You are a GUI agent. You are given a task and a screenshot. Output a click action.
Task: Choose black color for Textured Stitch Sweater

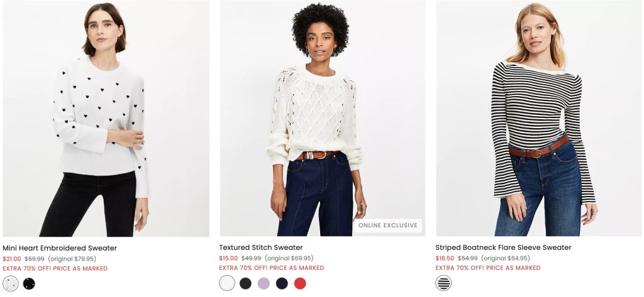pos(245,283)
